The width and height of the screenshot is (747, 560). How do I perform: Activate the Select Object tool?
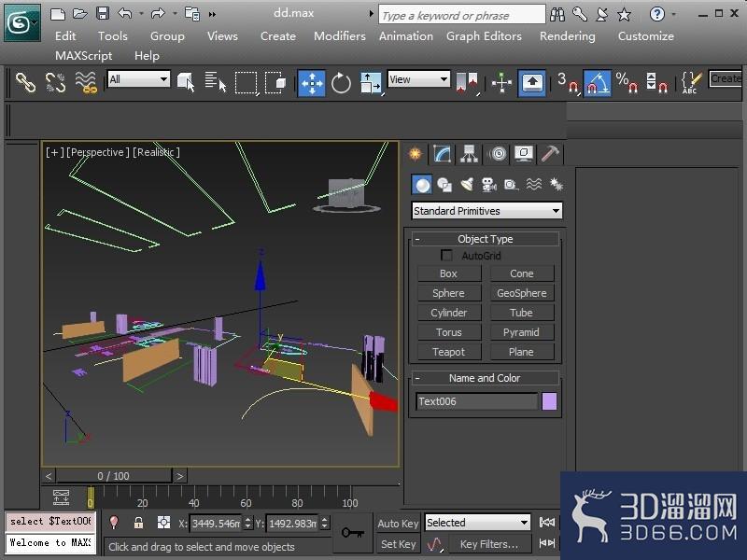186,83
